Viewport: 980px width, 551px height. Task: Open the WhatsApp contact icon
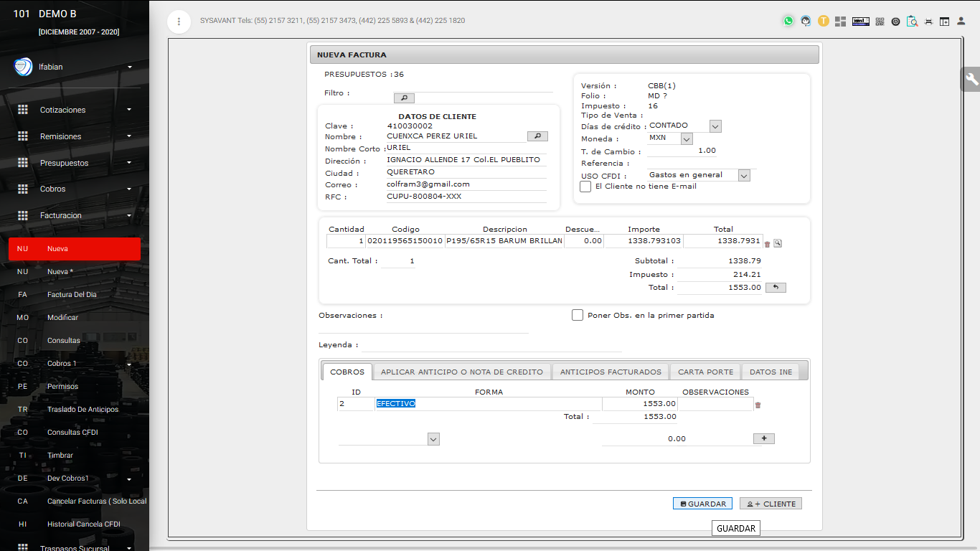[x=788, y=21]
